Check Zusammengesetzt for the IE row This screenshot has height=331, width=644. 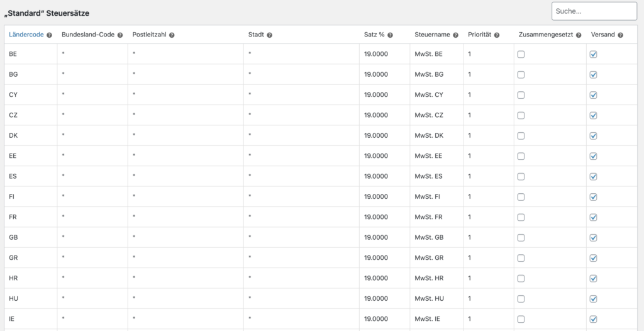pos(521,319)
